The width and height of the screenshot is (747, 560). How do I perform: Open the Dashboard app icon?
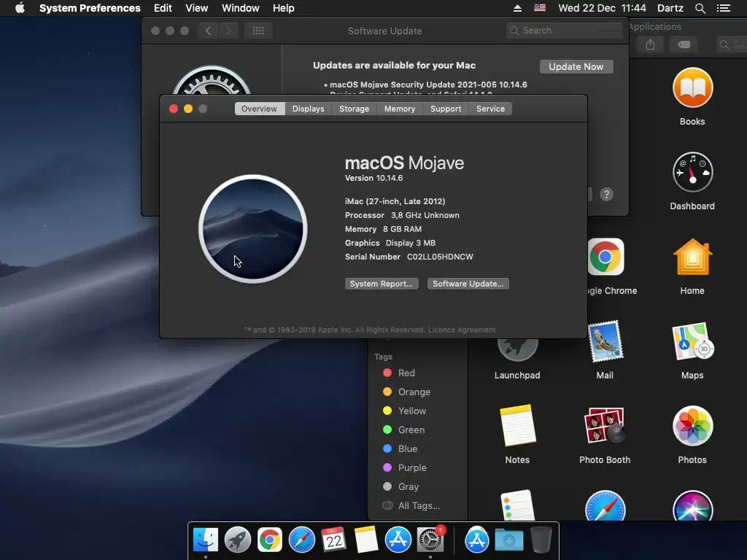pyautogui.click(x=692, y=172)
